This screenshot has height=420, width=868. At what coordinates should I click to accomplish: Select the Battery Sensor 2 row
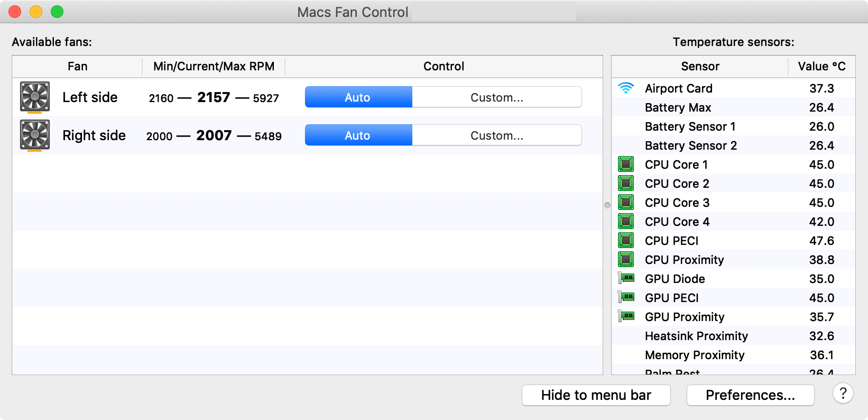pos(733,145)
